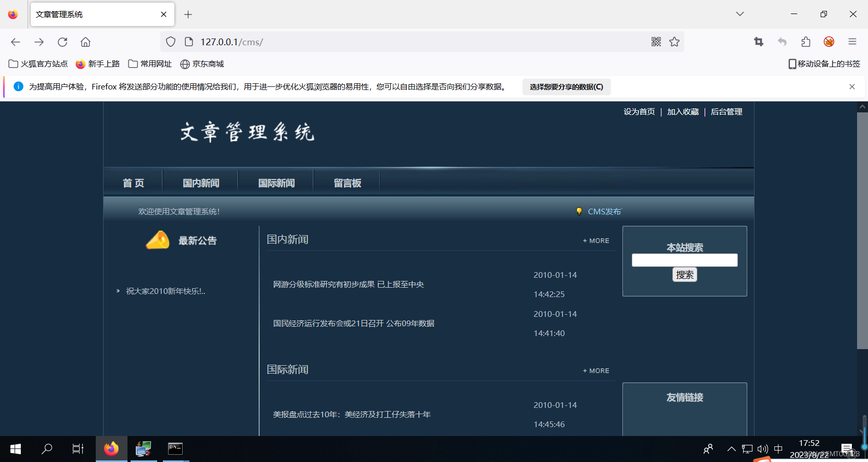This screenshot has width=868, height=462.
Task: Open the monitor app taskbar icon
Action: tap(143, 449)
